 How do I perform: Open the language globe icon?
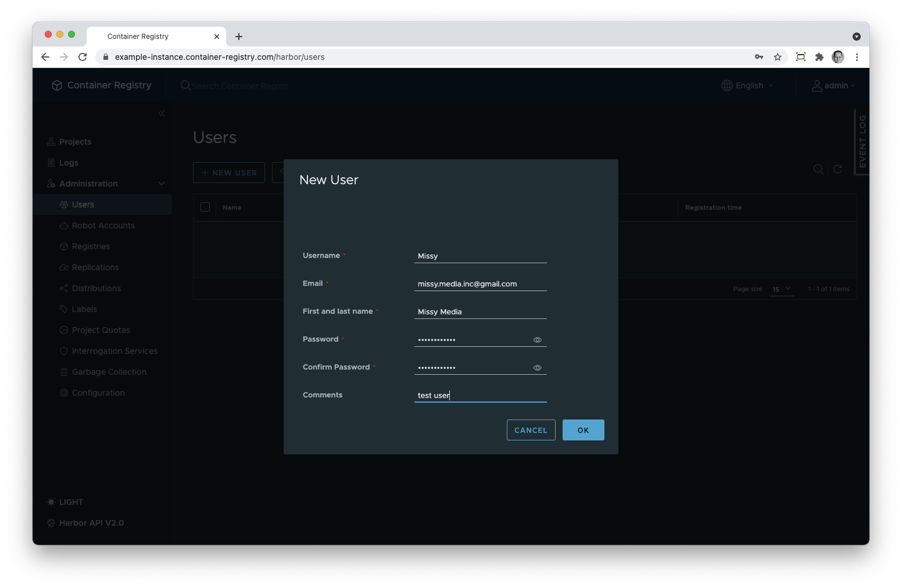tap(727, 85)
